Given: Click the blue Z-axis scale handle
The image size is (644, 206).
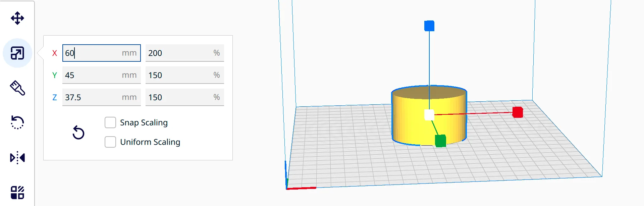Looking at the screenshot, I should [x=429, y=26].
